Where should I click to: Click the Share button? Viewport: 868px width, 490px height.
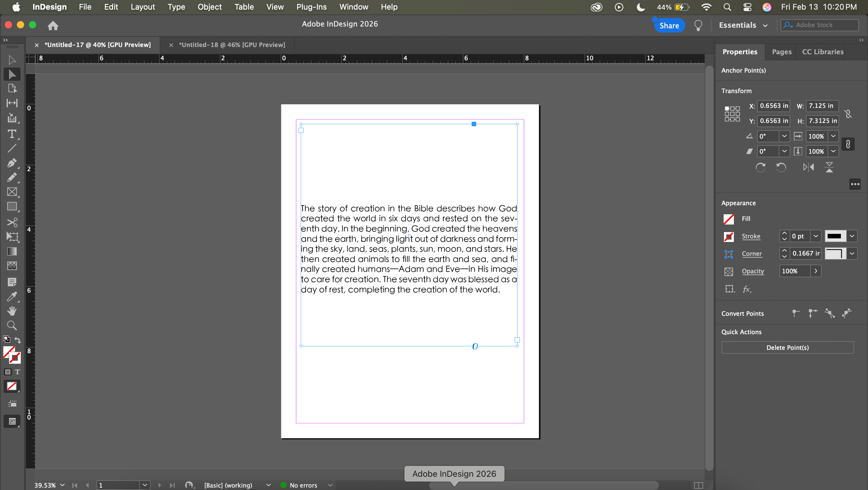pyautogui.click(x=669, y=25)
